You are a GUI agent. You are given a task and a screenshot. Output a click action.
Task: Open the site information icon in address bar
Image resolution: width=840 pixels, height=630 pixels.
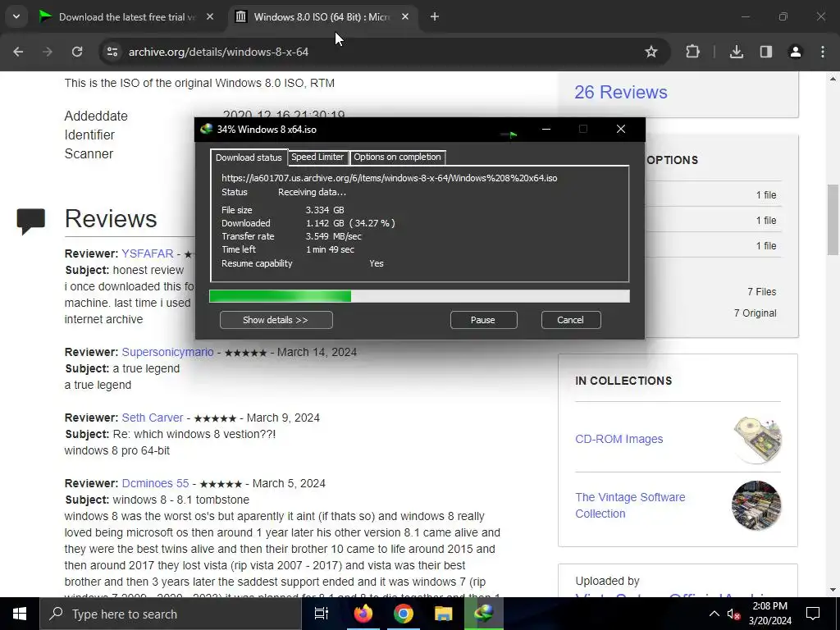(112, 52)
